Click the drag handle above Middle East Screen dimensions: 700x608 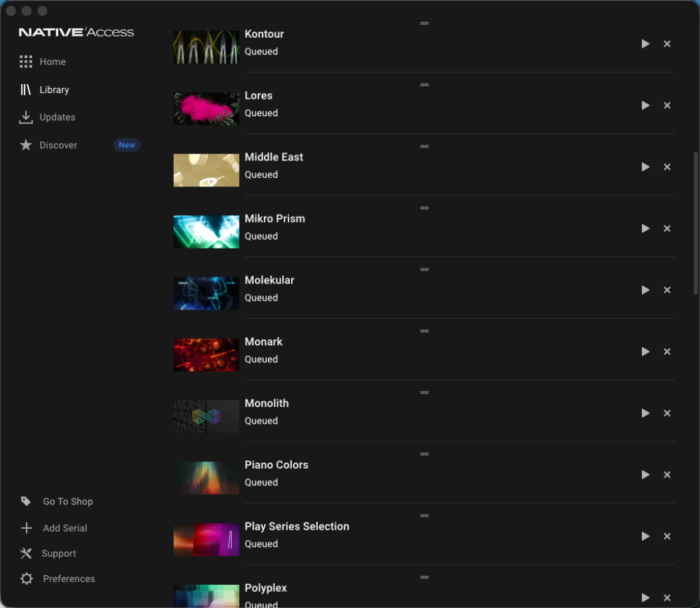point(424,146)
